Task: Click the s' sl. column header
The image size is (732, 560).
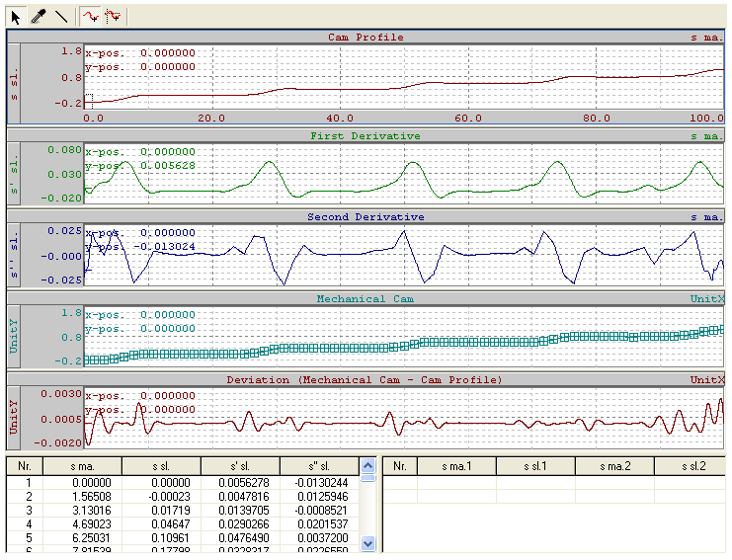Action: [240, 466]
